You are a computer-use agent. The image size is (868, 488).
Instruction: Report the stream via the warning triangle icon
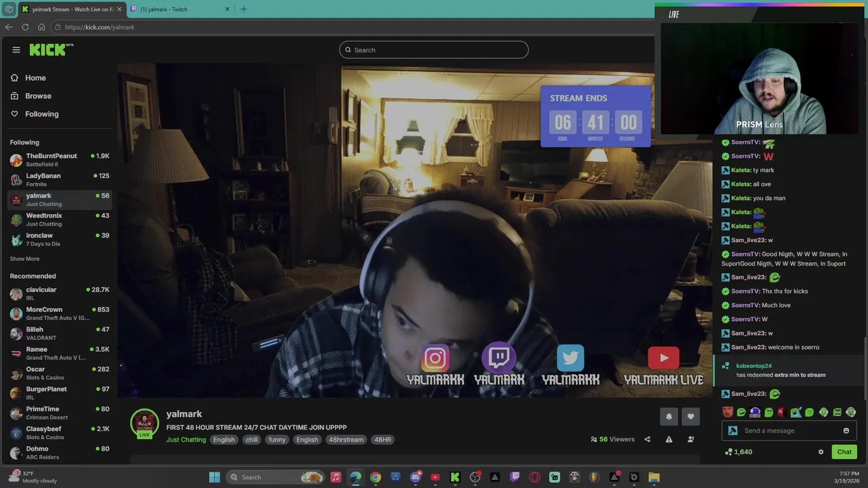click(x=669, y=439)
